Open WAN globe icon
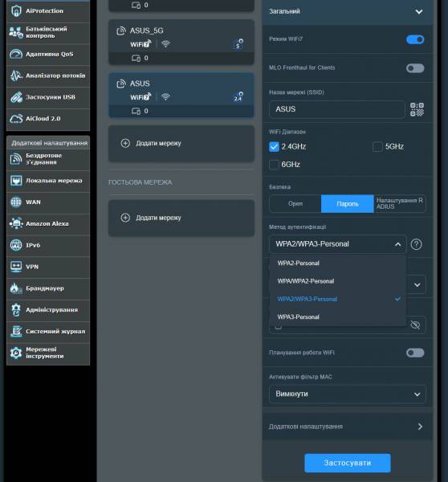 [16, 202]
